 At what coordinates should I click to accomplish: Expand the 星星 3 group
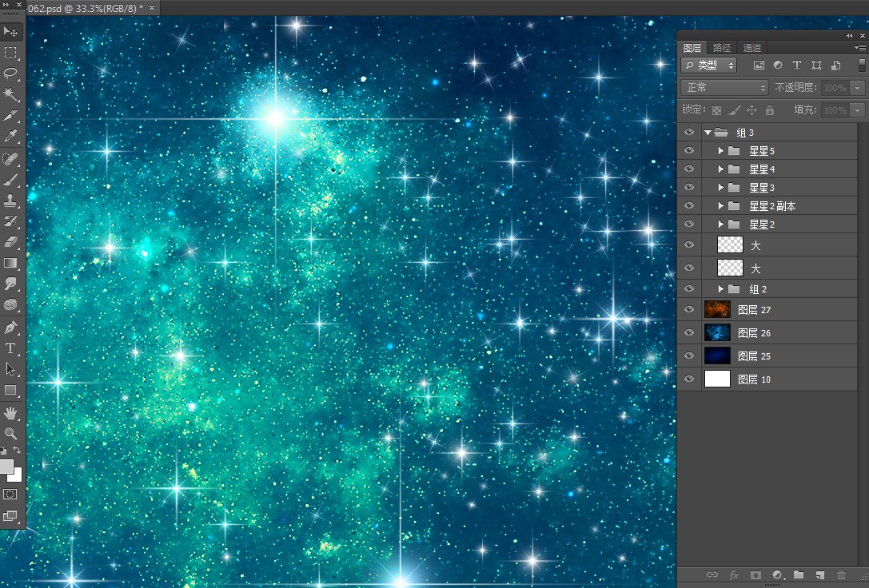(x=720, y=187)
